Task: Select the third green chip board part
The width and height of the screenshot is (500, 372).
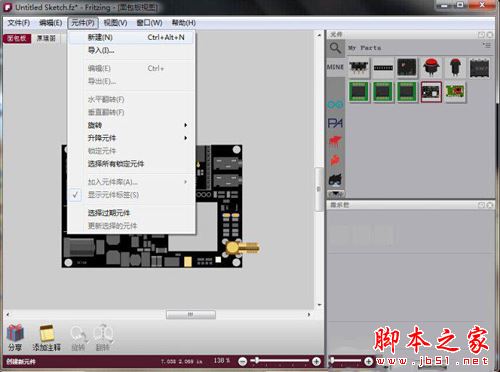Action: coord(407,92)
